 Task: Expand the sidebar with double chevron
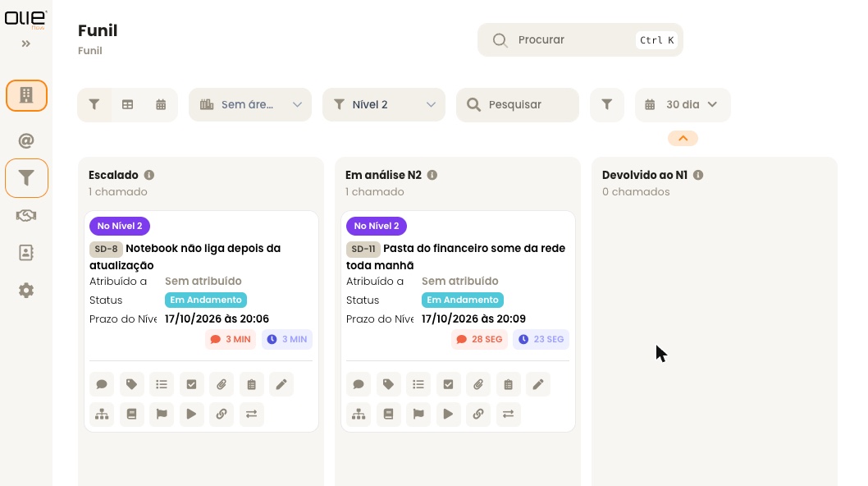(x=26, y=44)
